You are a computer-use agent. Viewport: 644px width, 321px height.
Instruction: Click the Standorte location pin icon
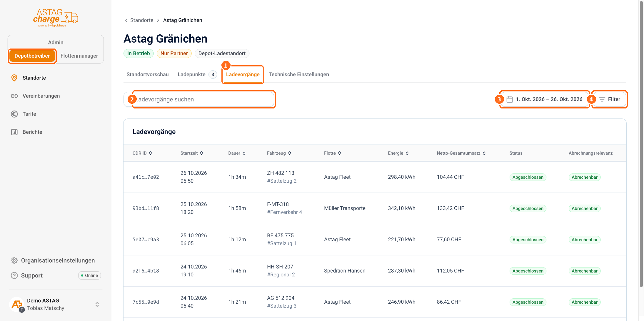14,78
